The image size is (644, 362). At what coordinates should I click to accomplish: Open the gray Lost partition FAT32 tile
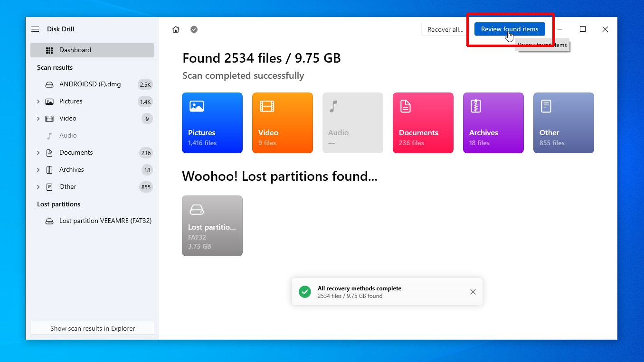[x=212, y=226]
